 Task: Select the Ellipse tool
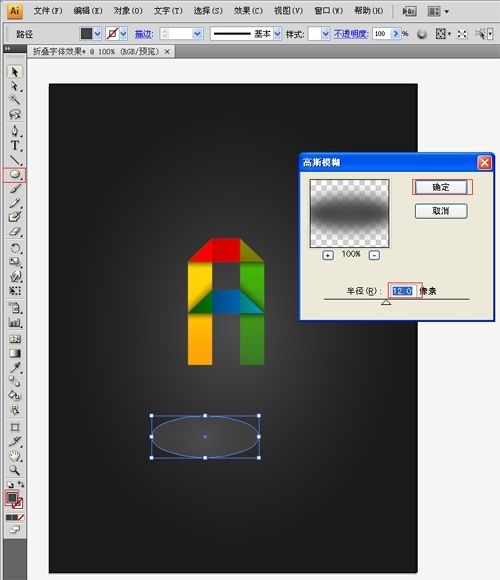(14, 175)
